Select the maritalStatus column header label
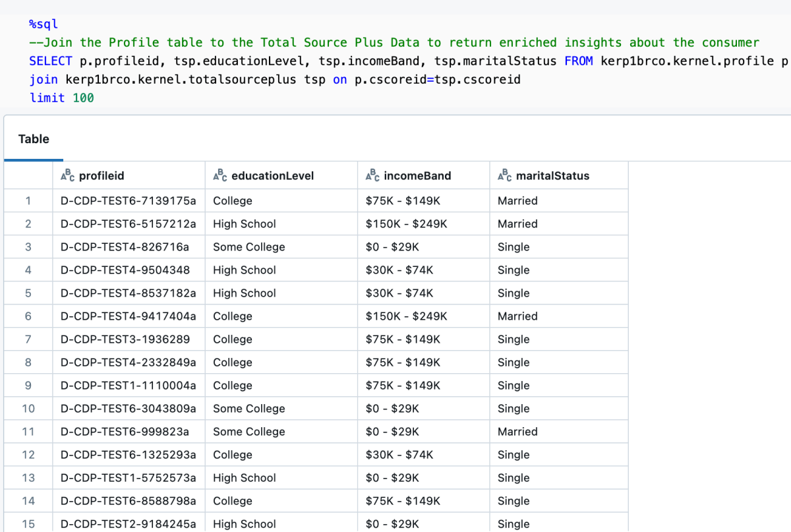This screenshot has width=791, height=532. tap(552, 176)
